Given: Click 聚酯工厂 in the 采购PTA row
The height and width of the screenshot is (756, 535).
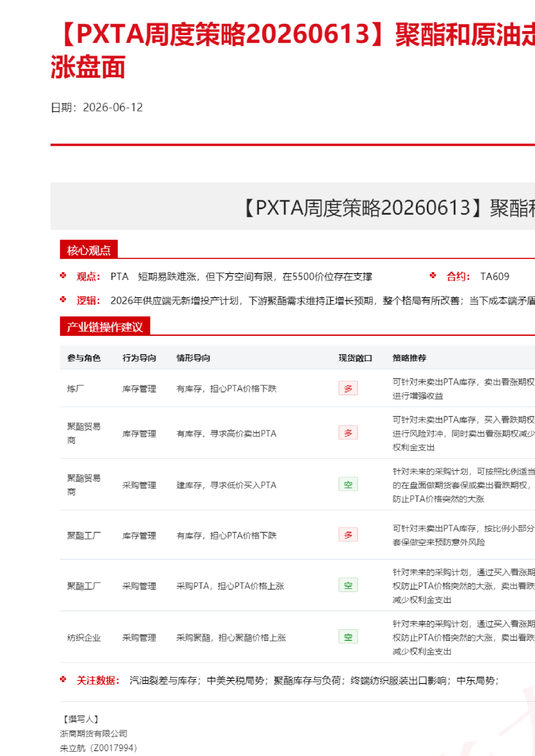Looking at the screenshot, I should point(84,586).
